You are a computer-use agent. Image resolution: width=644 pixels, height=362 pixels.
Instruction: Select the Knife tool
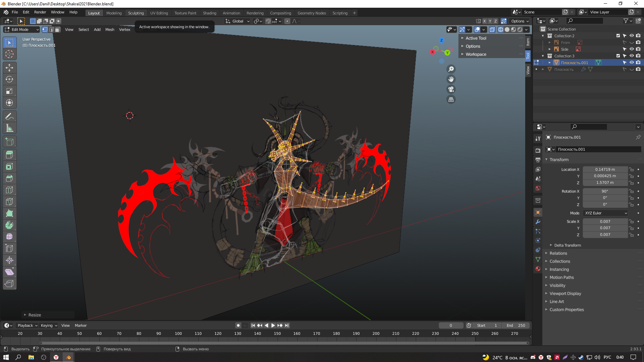[9, 202]
